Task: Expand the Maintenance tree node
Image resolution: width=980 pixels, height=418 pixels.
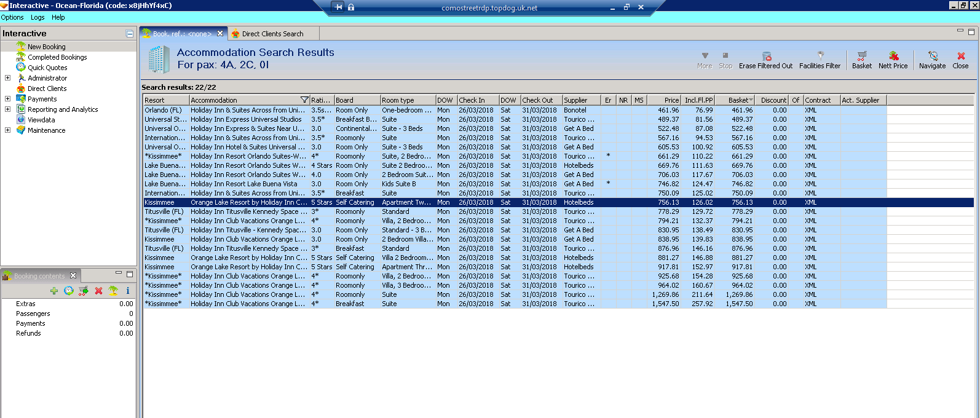Action: pos(7,130)
